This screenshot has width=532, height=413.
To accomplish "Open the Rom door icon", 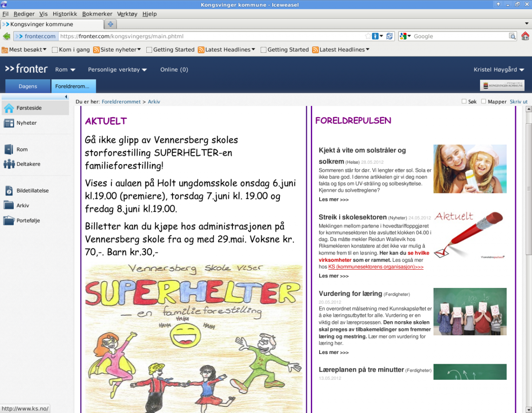I will (9, 149).
